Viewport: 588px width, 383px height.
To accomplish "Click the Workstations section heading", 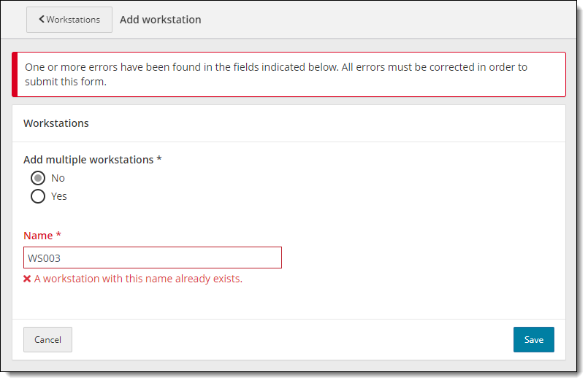I will pos(56,123).
